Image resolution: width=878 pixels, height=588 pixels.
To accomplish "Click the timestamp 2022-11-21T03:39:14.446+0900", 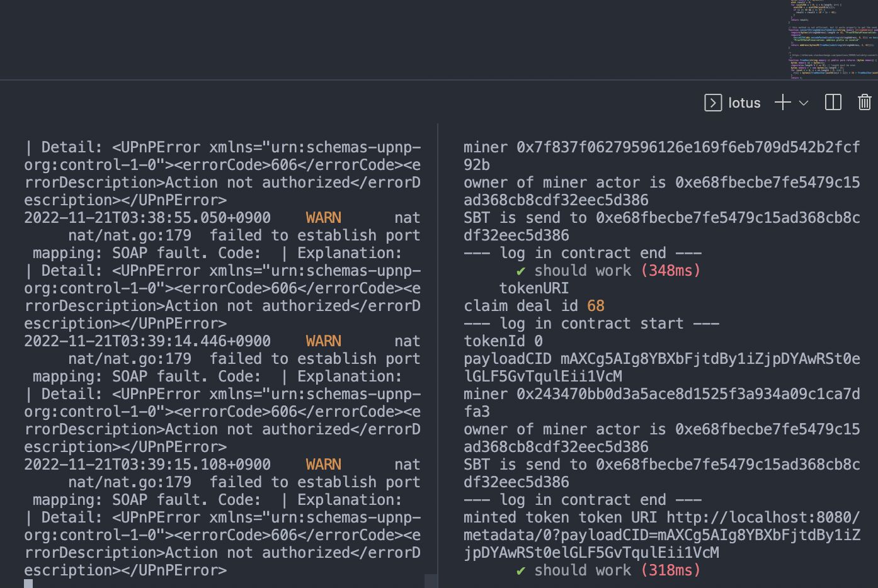I will 147,341.
